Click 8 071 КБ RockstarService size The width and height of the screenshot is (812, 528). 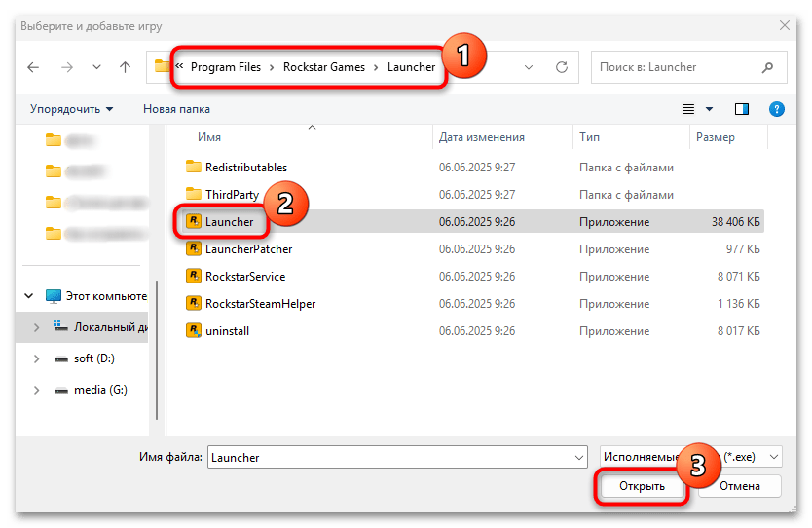click(738, 277)
